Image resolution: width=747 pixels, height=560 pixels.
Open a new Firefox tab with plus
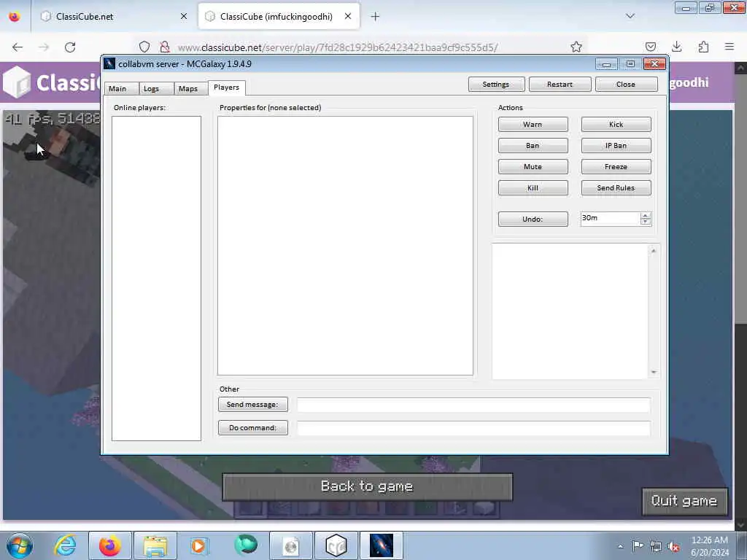(375, 17)
